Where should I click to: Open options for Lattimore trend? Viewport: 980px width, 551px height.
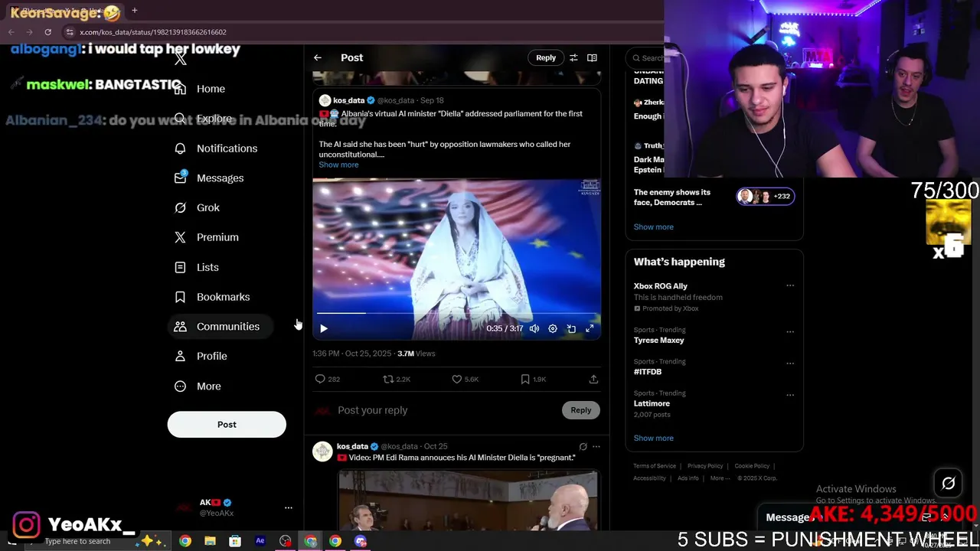(790, 395)
